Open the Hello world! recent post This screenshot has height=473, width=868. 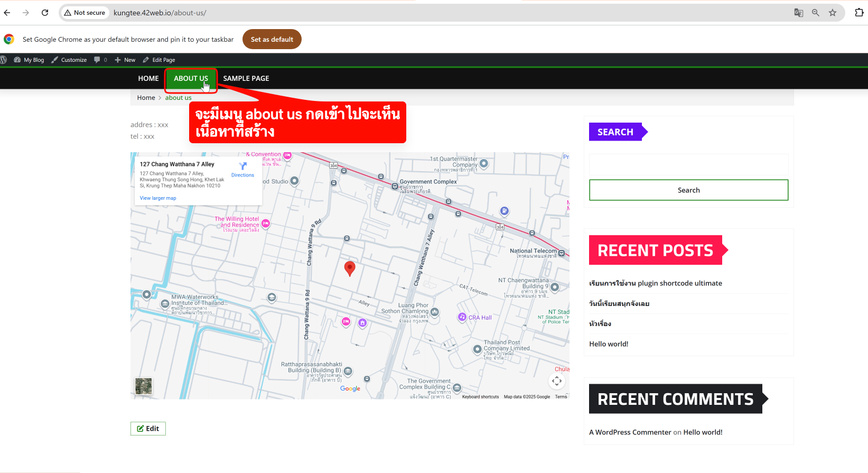click(609, 344)
